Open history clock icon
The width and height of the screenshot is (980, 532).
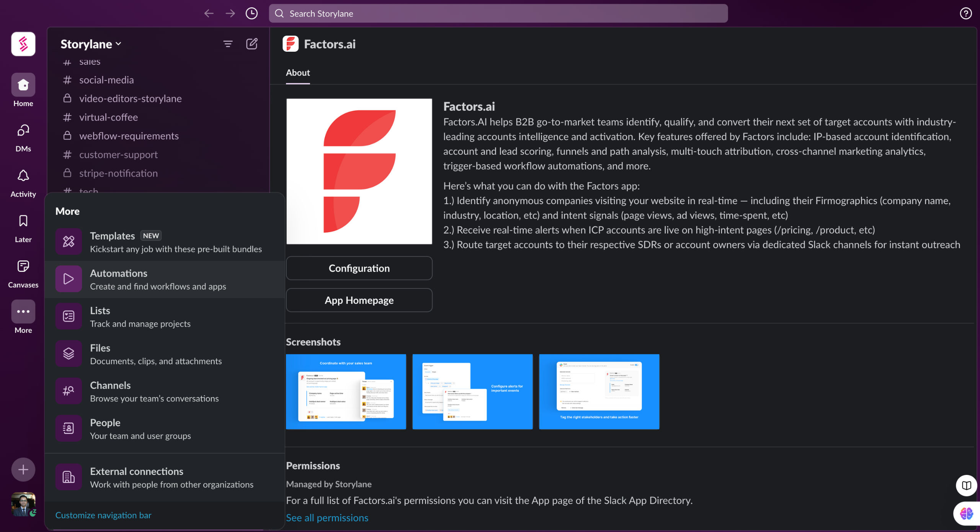point(252,13)
